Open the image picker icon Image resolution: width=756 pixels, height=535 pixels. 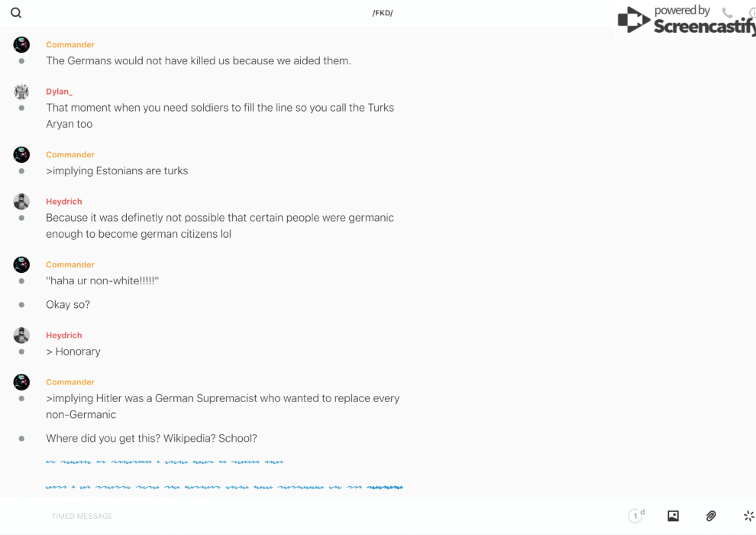click(673, 516)
